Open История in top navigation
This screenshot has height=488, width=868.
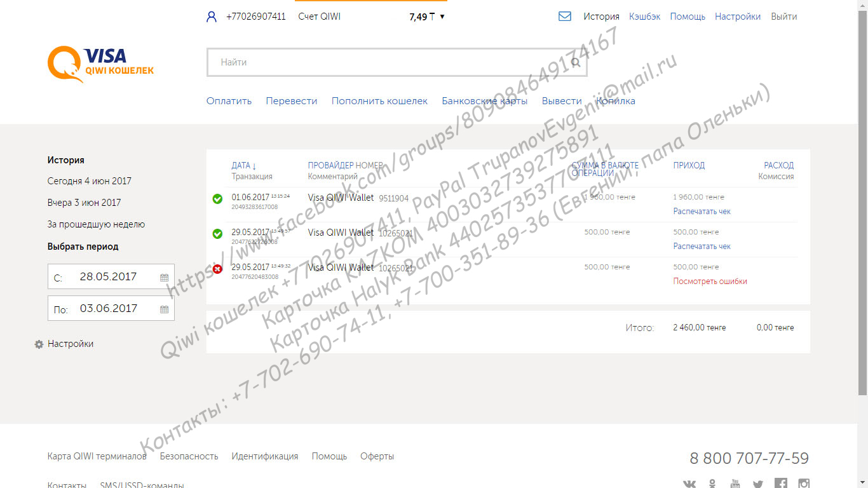click(x=601, y=17)
